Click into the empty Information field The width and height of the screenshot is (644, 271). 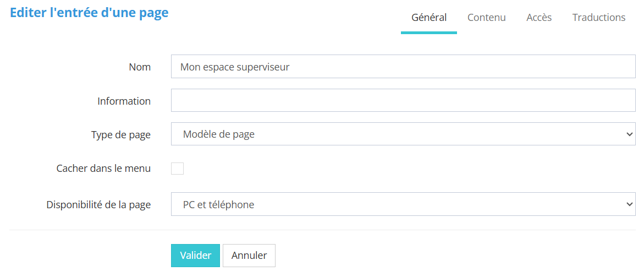(x=403, y=101)
